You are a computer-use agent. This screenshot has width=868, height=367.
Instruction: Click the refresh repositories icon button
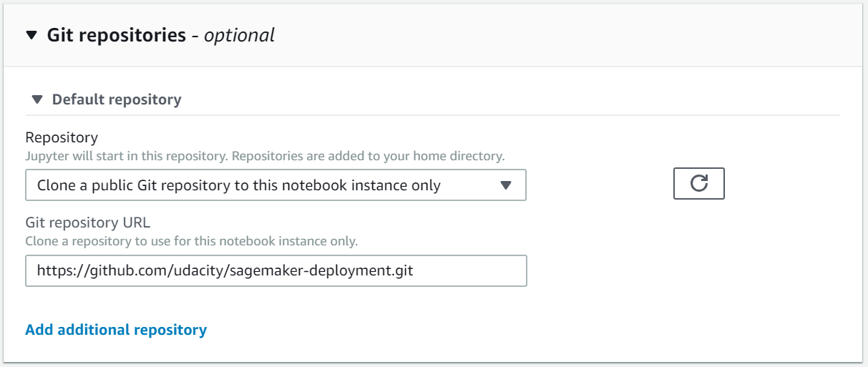point(698,184)
